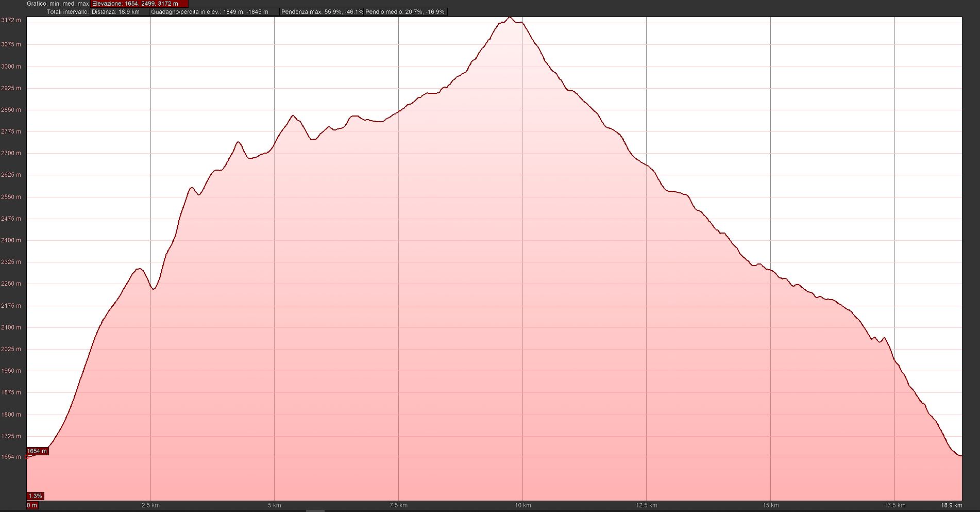Click the 'Grafico: min, med, max' label
Screen dimensions: 980x512
(58, 4)
